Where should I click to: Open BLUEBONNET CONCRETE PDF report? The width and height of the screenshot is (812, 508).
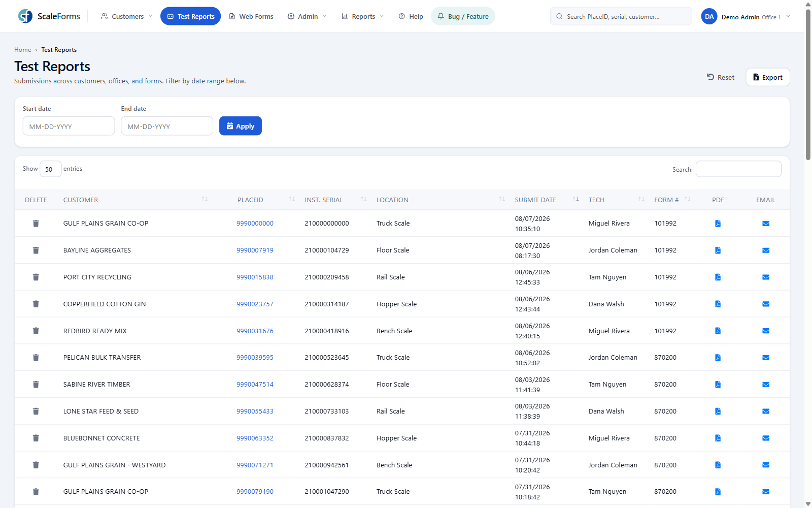(718, 438)
